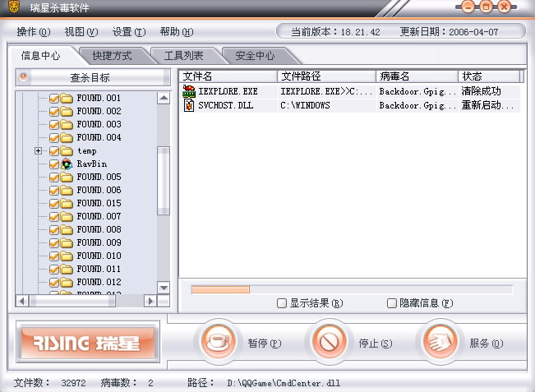Click the folder icon of temp

[67, 151]
